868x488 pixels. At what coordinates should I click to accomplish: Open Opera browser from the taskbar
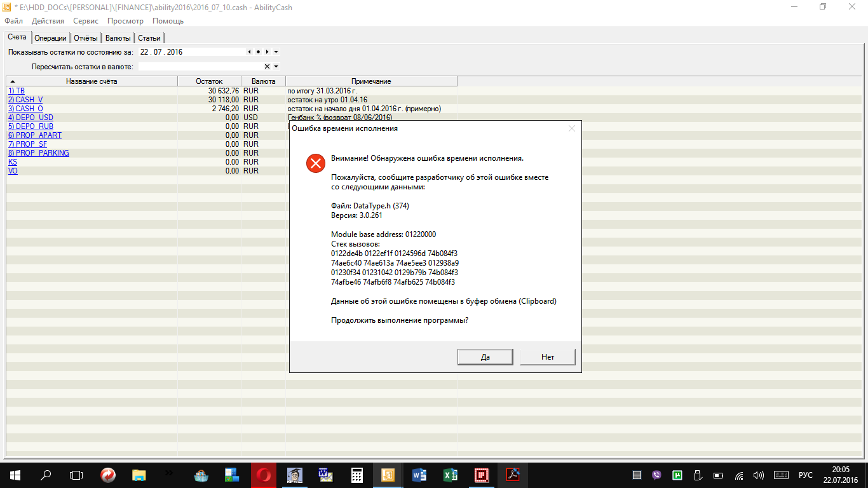pos(263,475)
